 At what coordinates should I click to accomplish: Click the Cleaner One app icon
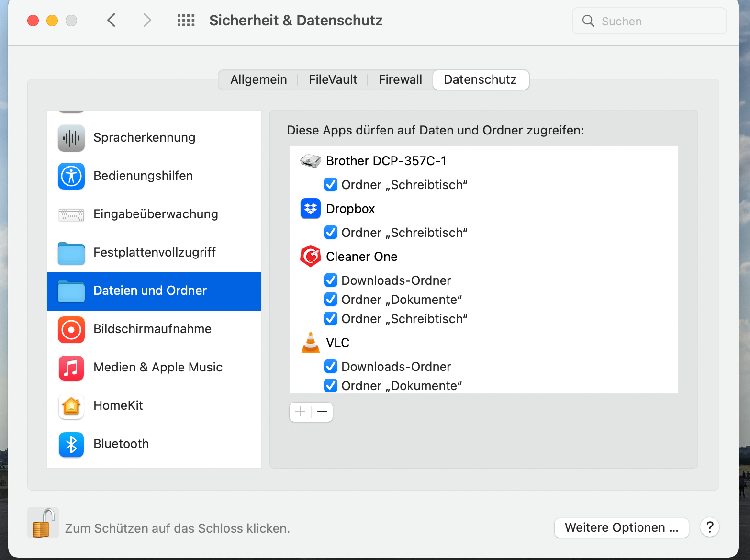point(311,257)
